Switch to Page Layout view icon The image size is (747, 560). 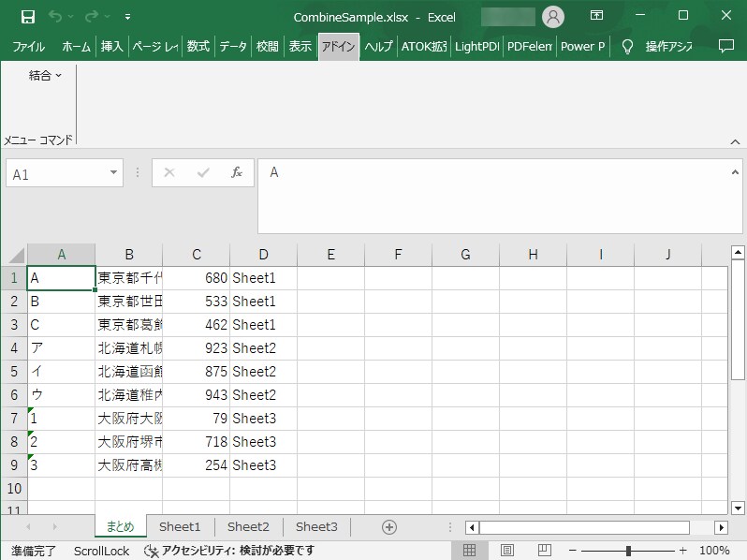click(x=507, y=551)
